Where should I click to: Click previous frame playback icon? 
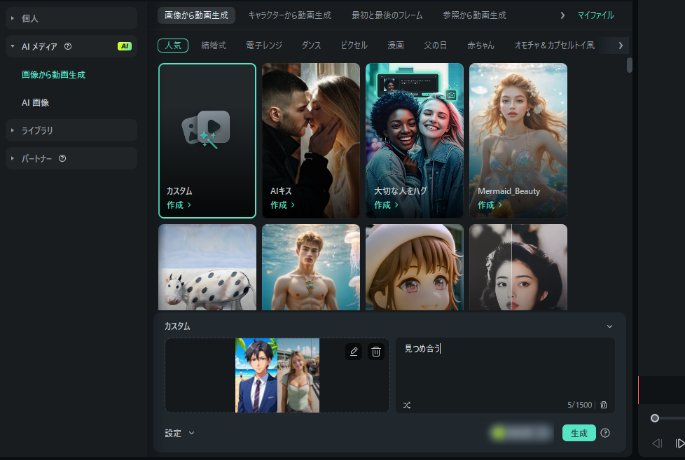657,443
